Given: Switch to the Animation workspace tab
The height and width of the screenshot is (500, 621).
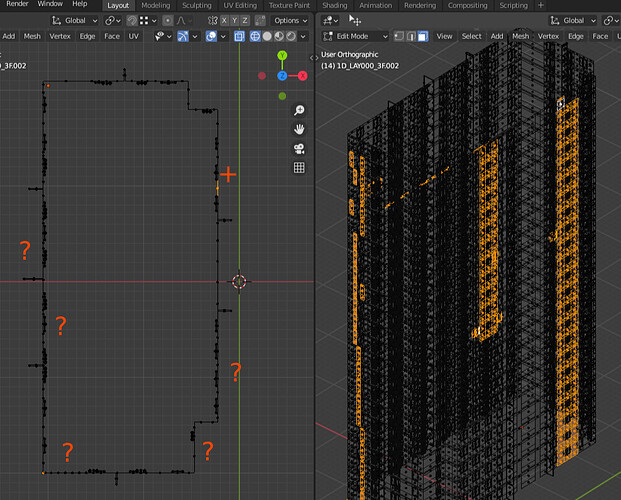Looking at the screenshot, I should (x=375, y=6).
